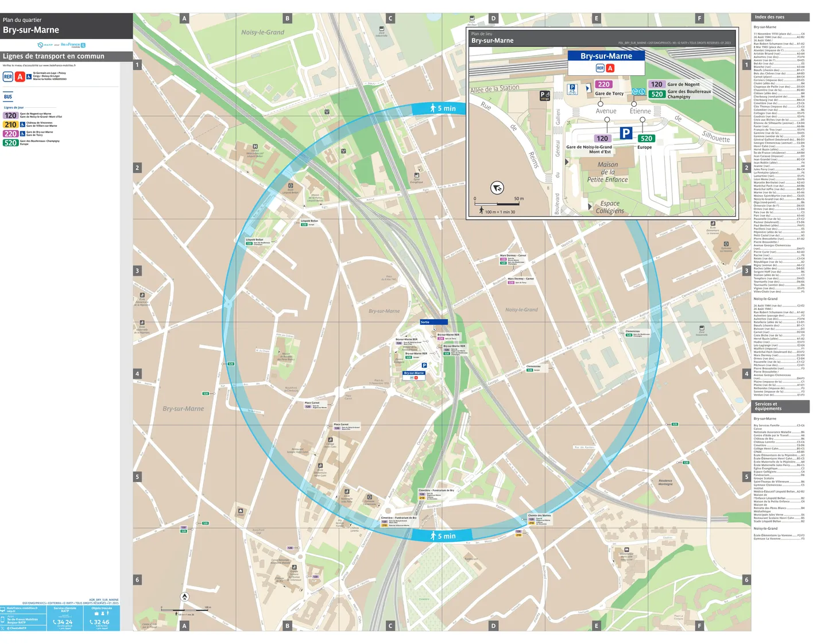The image size is (813, 644).
Task: Click the black Véligo bike parking icon
Action: (x=545, y=96)
